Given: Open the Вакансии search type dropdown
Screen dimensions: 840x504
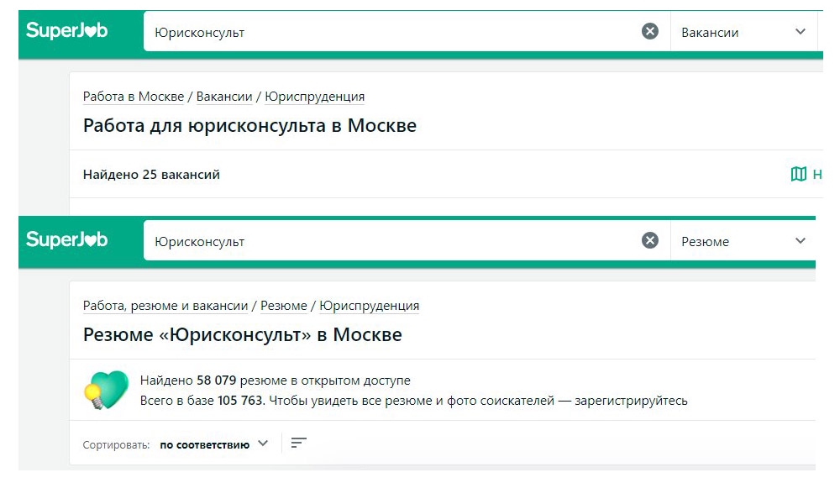Looking at the screenshot, I should [743, 32].
